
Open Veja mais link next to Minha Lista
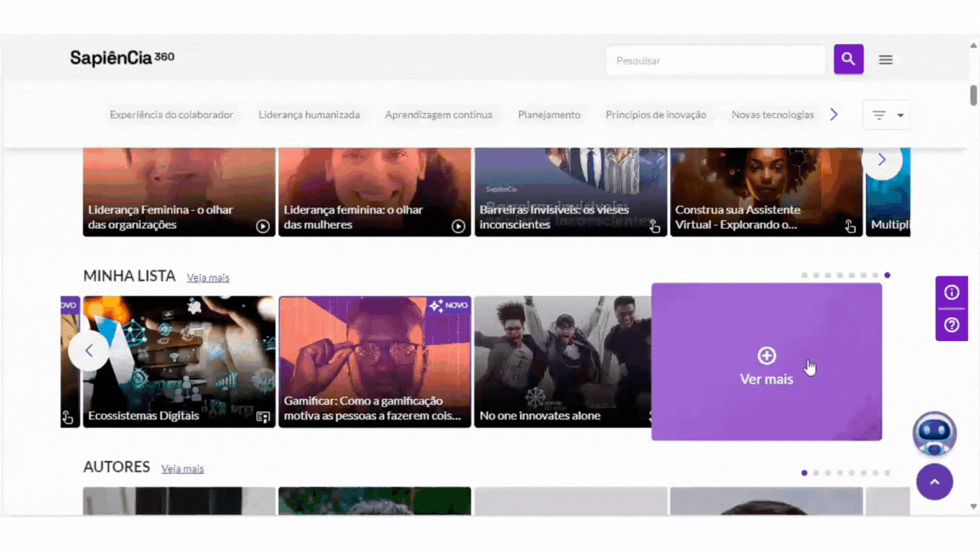tap(208, 277)
